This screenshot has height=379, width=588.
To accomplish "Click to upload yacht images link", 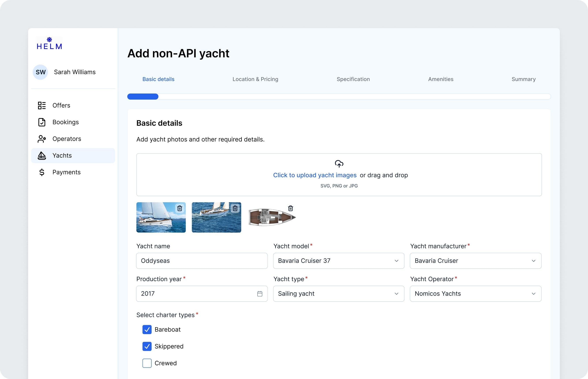I will [x=314, y=175].
